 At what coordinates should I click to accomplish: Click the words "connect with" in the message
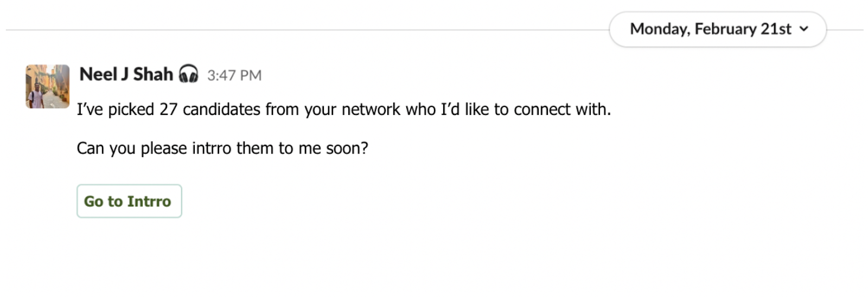562,109
